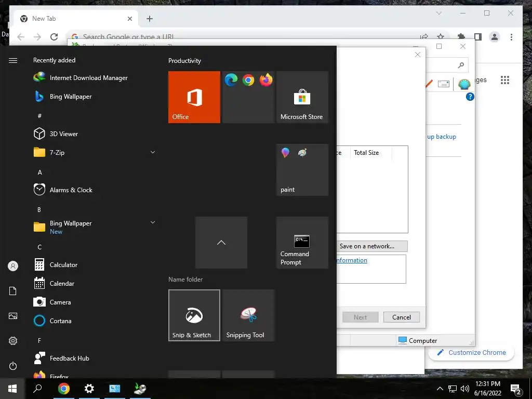Click the Power icon in Start sidebar
The width and height of the screenshot is (532, 399).
(x=13, y=366)
